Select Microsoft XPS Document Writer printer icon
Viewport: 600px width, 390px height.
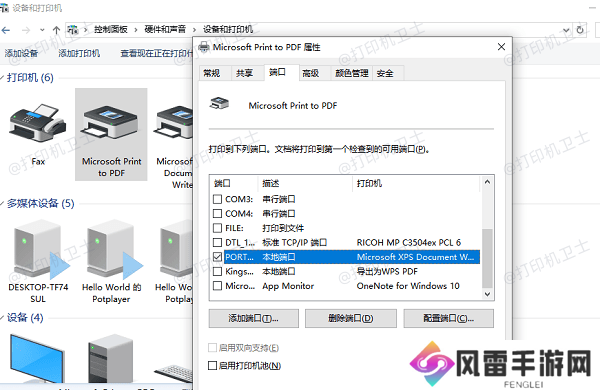(x=173, y=123)
